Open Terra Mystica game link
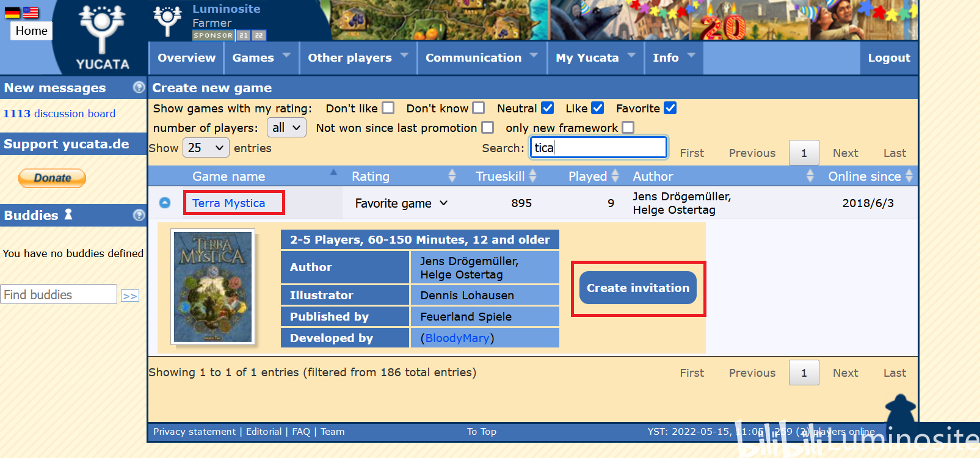 coord(228,203)
